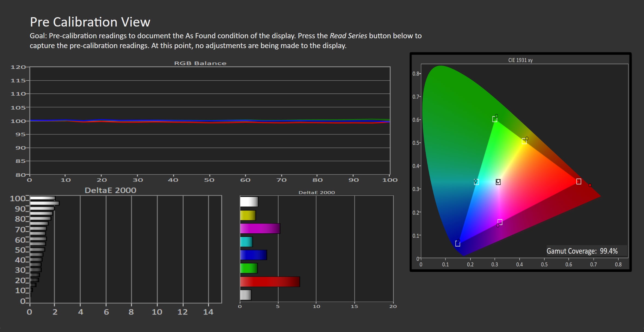
Task: Select the yellow target square on CIE diagram
Action: [x=524, y=141]
